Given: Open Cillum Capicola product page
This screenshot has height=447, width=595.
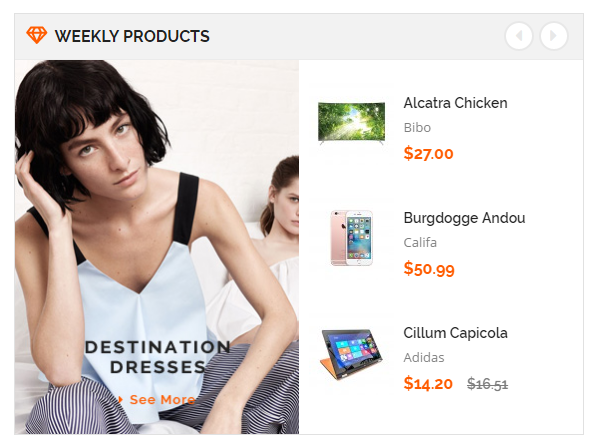Looking at the screenshot, I should 455,333.
